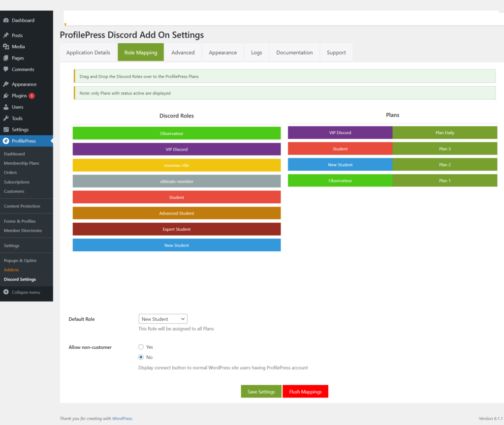Select green Observateur role in Discord Roles
Image resolution: width=504 pixels, height=425 pixels.
point(177,133)
